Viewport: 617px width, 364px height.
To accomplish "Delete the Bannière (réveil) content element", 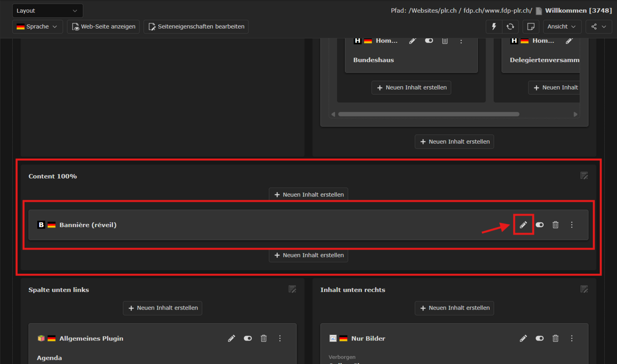I will (x=556, y=225).
